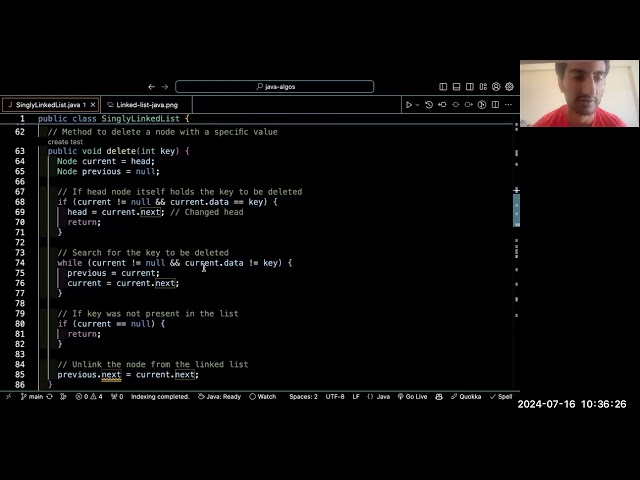
Task: Switch to the Linked-list-java.png tab
Action: [146, 104]
